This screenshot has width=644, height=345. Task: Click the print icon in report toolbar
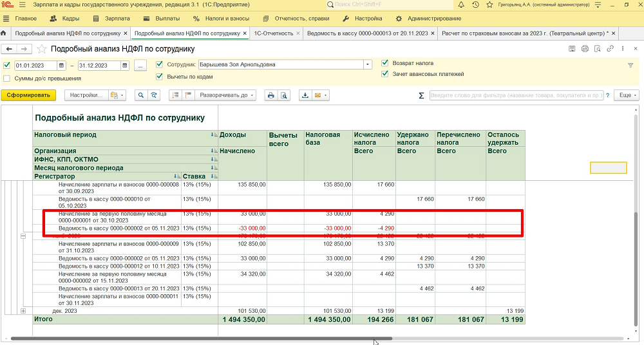pyautogui.click(x=271, y=95)
